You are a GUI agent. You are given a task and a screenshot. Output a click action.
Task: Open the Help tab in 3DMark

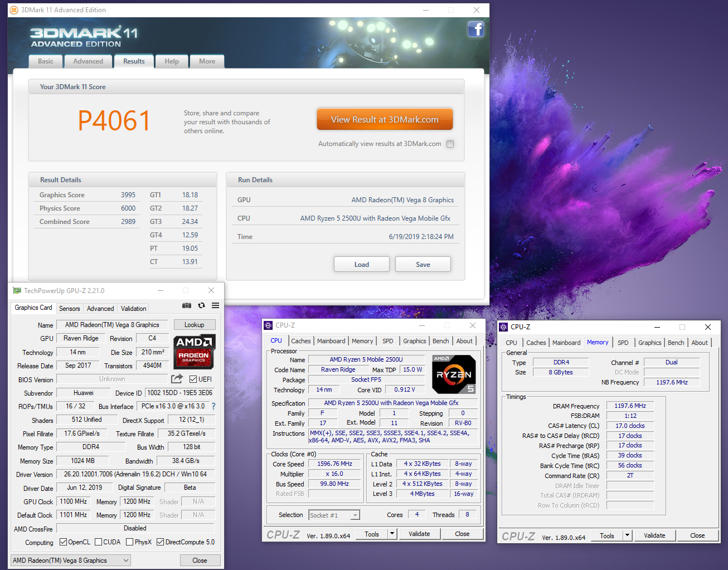pyautogui.click(x=172, y=61)
